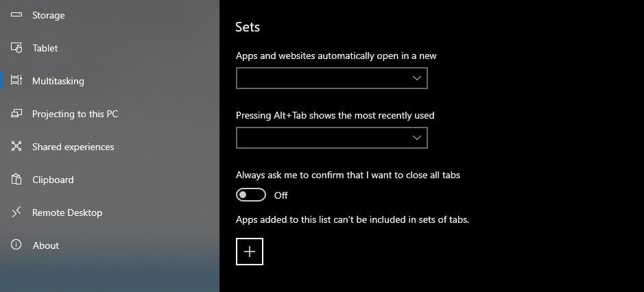
Task: Click the chevron arrow on first Sets dropdown
Action: pos(417,79)
